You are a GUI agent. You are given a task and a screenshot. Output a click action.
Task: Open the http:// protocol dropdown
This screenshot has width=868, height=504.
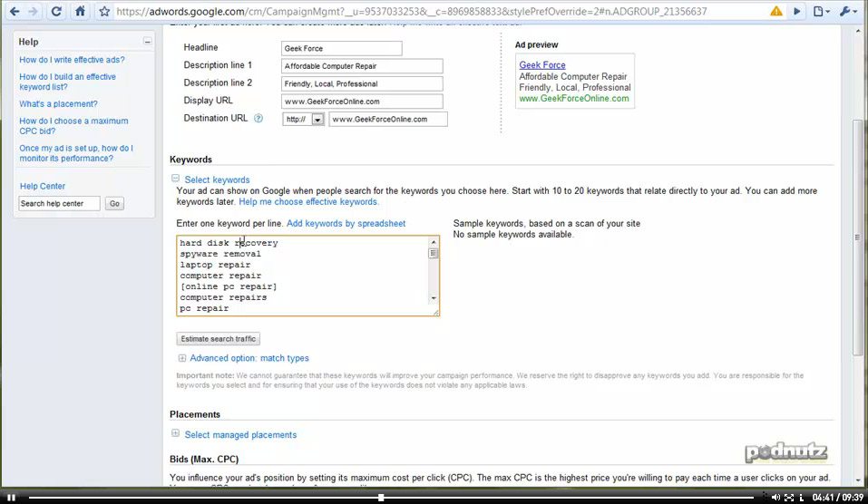[303, 120]
